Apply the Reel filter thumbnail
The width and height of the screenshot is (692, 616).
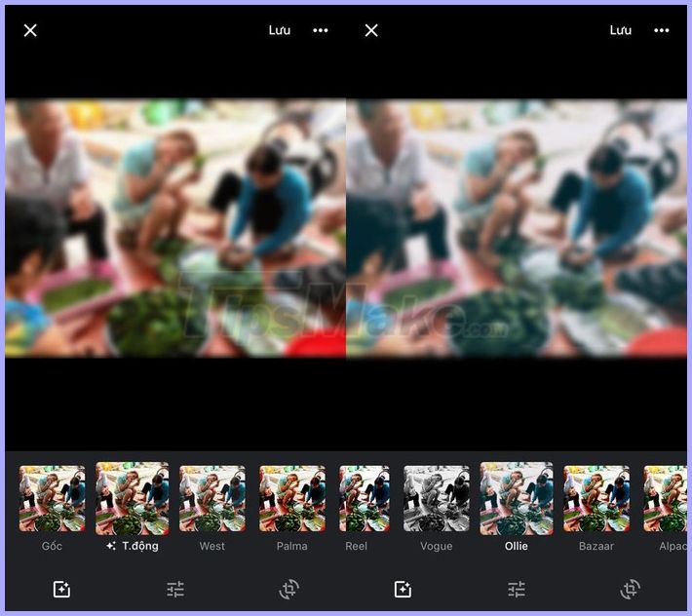coord(365,499)
